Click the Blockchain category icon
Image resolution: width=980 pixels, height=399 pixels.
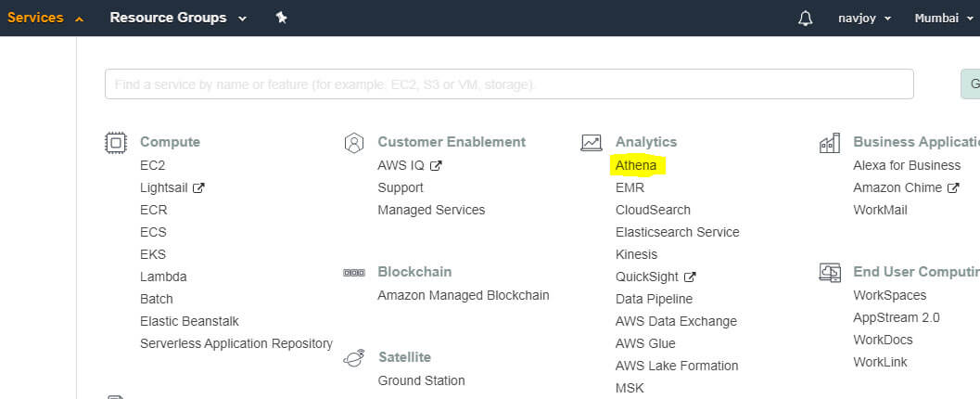point(353,273)
